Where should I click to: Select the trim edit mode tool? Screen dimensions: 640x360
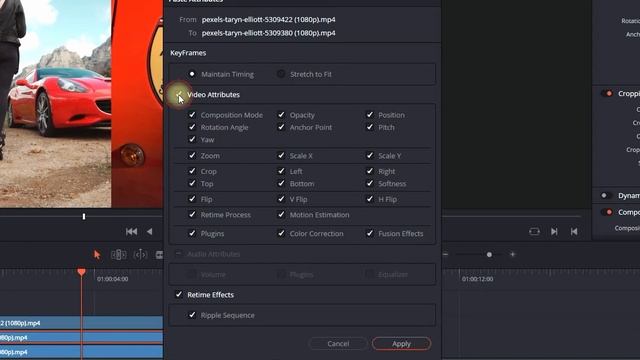[x=118, y=255]
